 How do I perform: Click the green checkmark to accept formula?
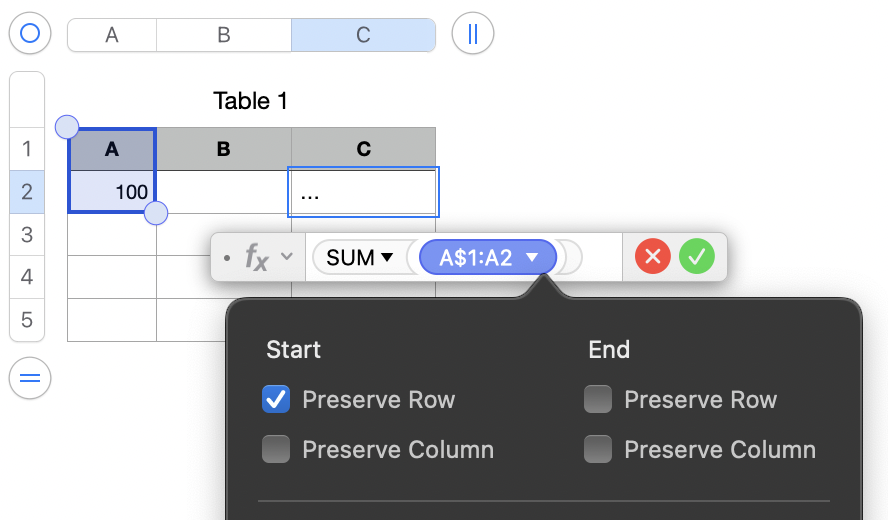[697, 257]
